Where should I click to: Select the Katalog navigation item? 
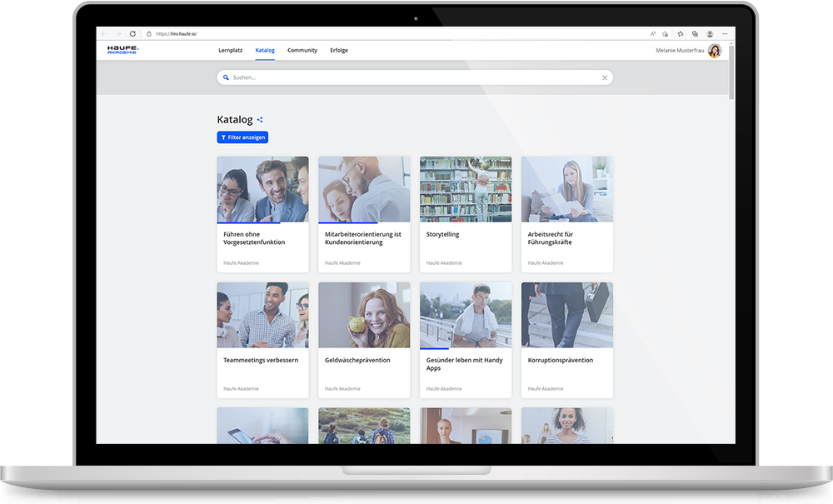pyautogui.click(x=265, y=50)
